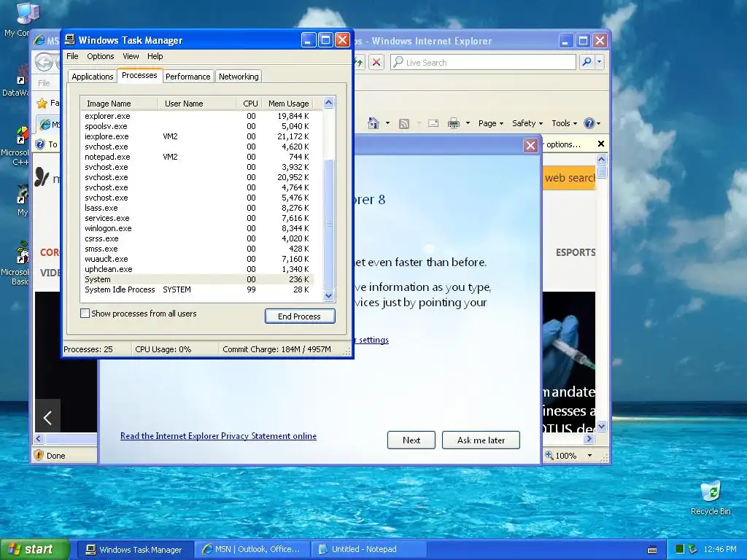Click the process list scroll up arrow
Viewport: 747px width, 560px height.
coord(329,102)
